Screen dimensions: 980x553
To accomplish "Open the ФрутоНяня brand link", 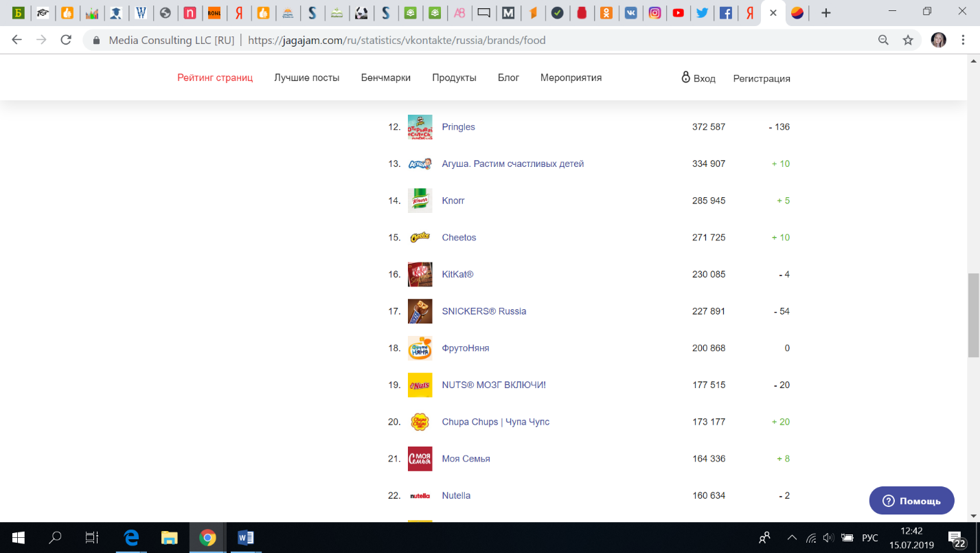I will click(x=466, y=348).
